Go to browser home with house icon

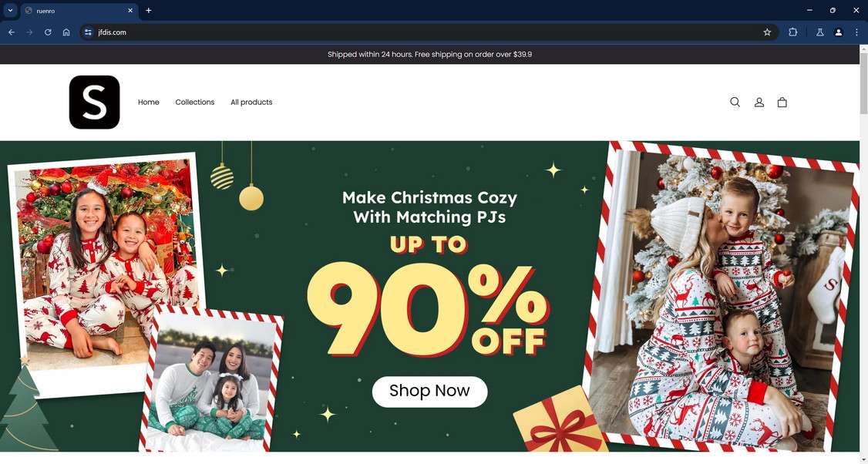click(66, 32)
